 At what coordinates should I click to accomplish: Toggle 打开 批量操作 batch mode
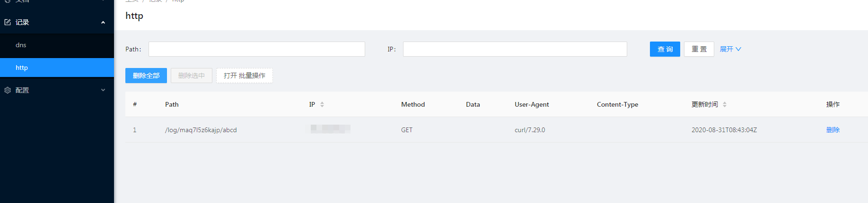click(x=244, y=76)
